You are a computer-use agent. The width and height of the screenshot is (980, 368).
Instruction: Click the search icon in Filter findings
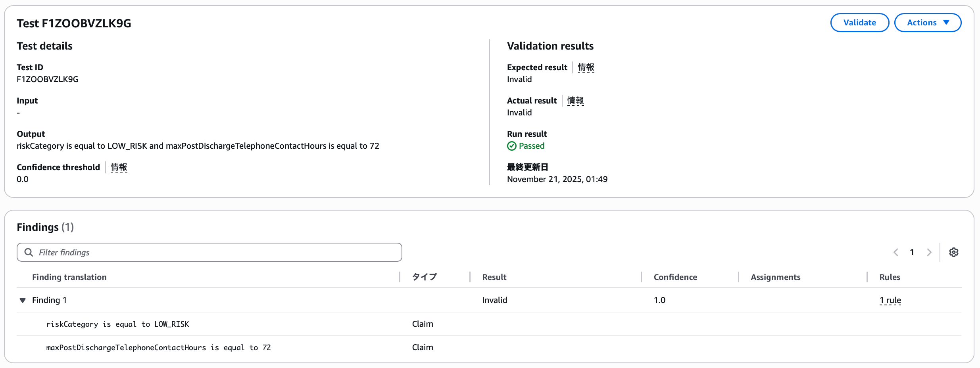(x=28, y=252)
